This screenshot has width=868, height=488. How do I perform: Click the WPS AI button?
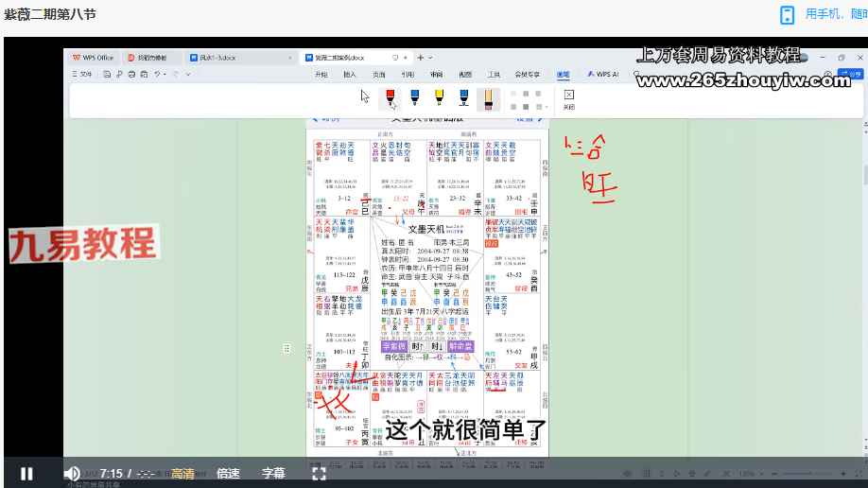[x=602, y=73]
